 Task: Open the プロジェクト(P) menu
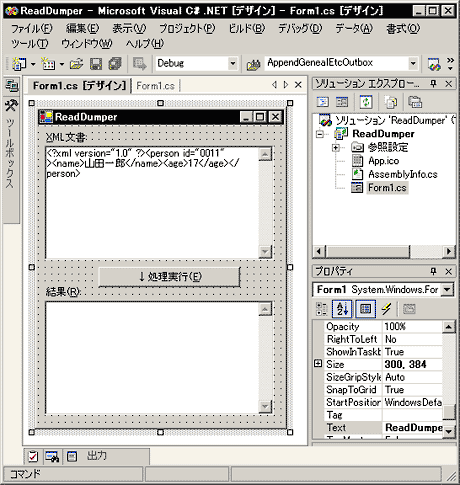(187, 29)
